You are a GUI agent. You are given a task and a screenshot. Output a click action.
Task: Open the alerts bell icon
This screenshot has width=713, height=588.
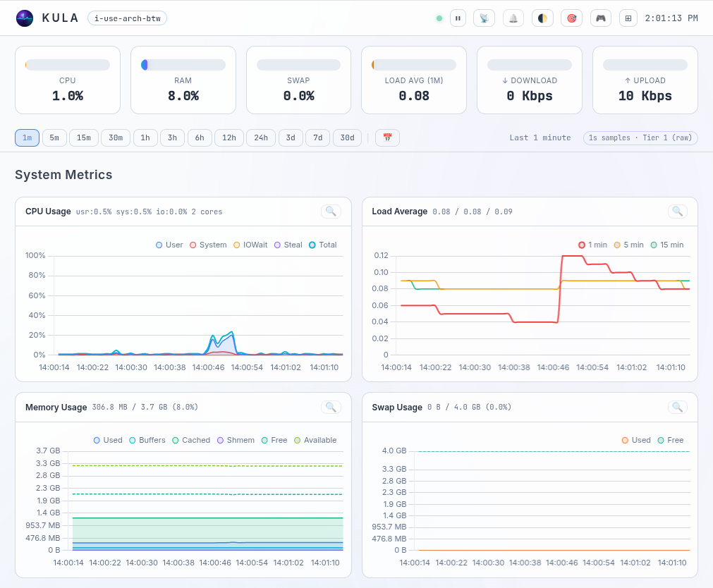point(513,18)
